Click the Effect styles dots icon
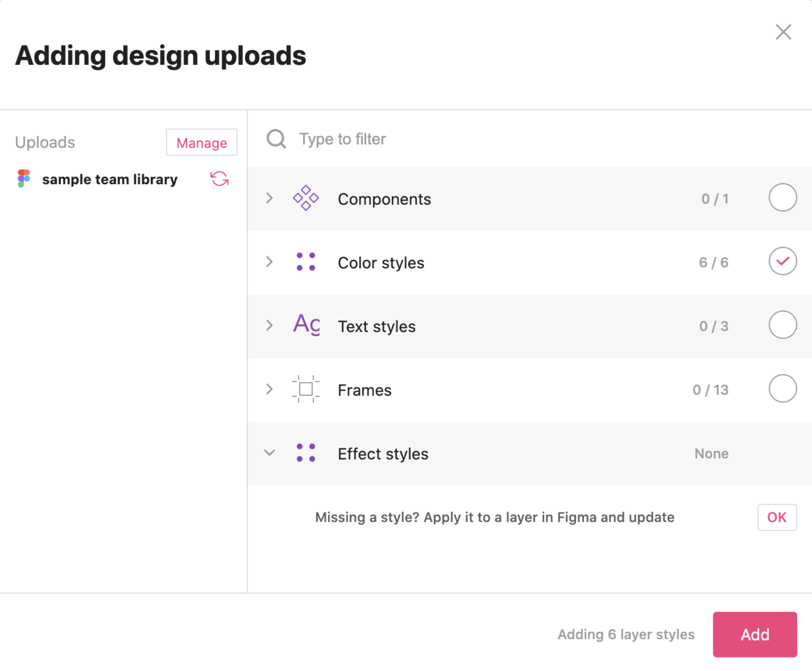 pos(306,453)
